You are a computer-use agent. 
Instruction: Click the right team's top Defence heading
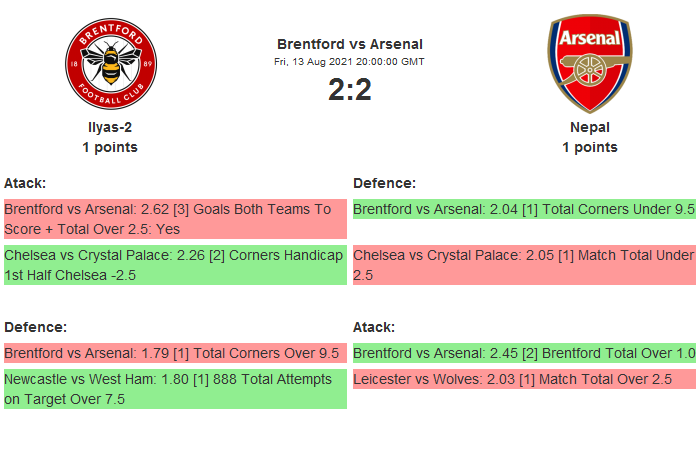point(384,183)
